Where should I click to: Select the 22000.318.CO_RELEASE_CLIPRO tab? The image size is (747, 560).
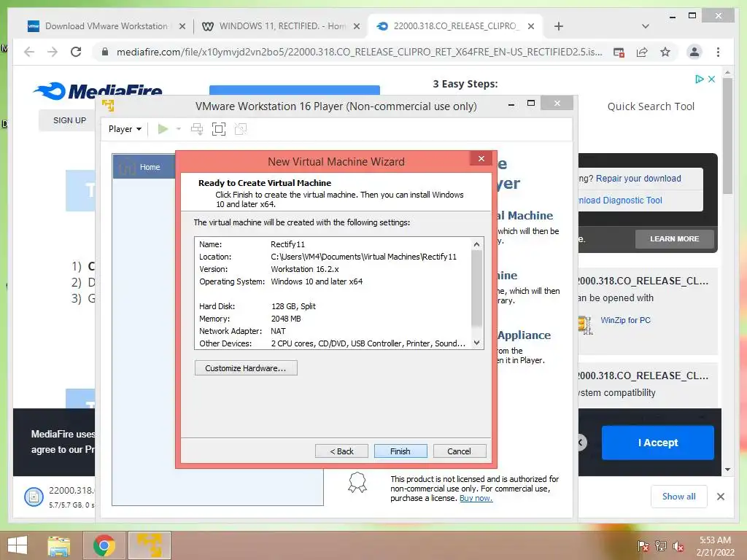coord(456,26)
